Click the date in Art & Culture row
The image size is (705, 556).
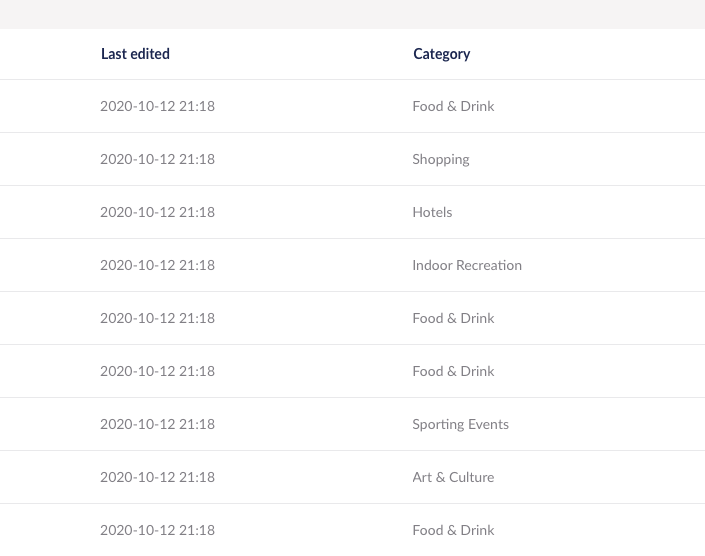click(x=157, y=477)
